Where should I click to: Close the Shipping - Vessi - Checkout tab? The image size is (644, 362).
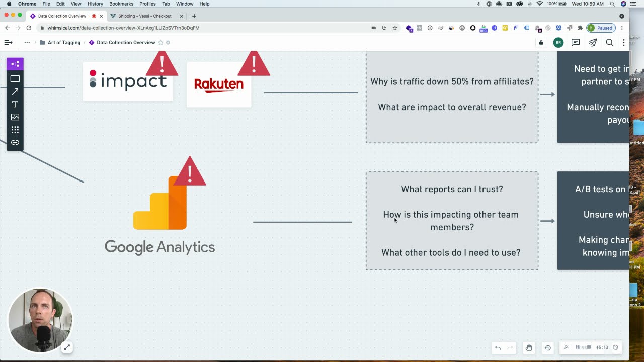[x=182, y=16]
